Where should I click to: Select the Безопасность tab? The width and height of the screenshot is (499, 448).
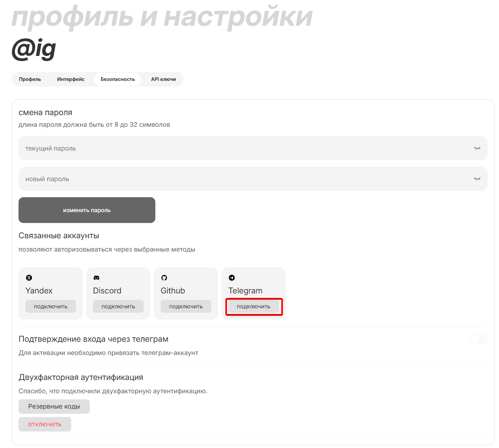click(118, 79)
